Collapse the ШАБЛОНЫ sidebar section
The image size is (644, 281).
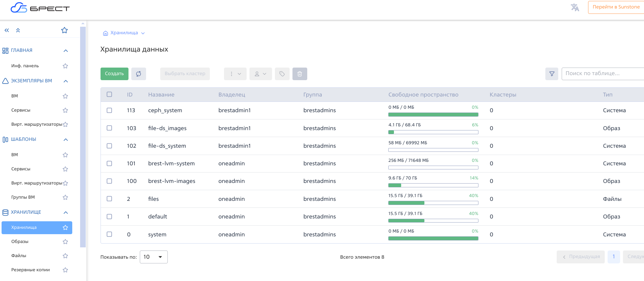[x=66, y=140]
